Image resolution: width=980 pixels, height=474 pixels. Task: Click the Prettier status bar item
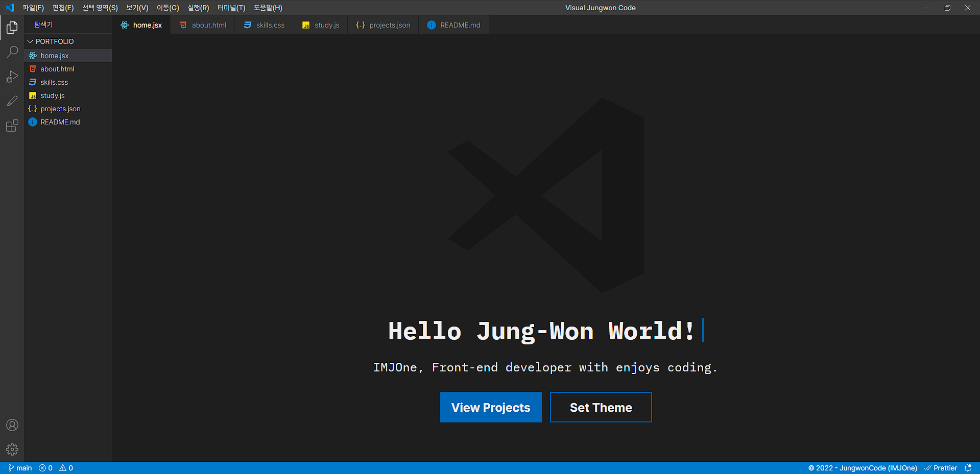[941, 468]
